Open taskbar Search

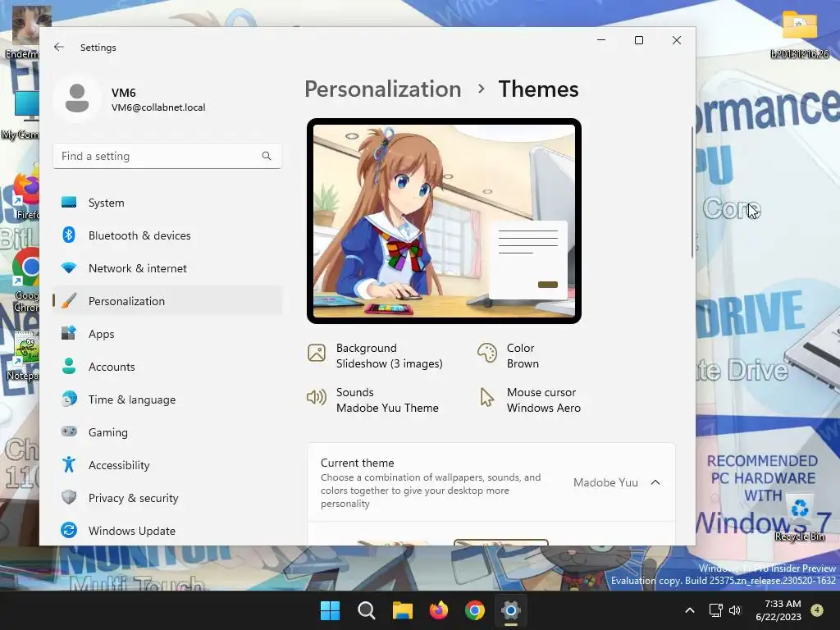pos(367,610)
